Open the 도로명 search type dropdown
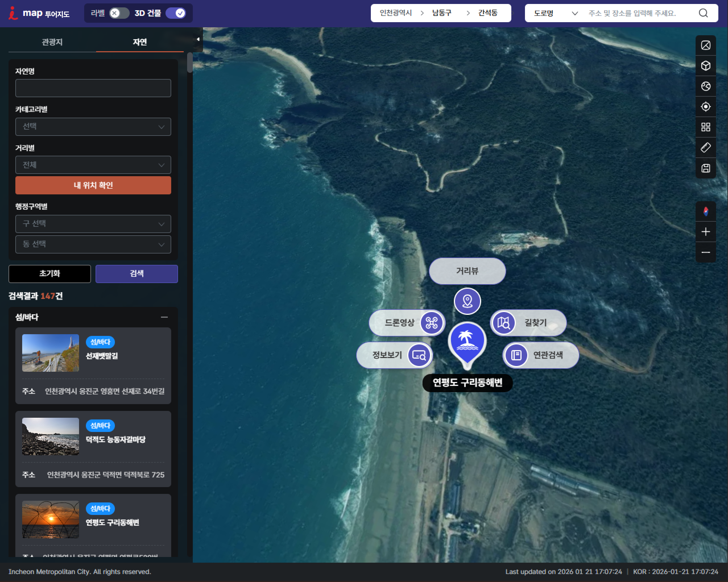 point(555,13)
